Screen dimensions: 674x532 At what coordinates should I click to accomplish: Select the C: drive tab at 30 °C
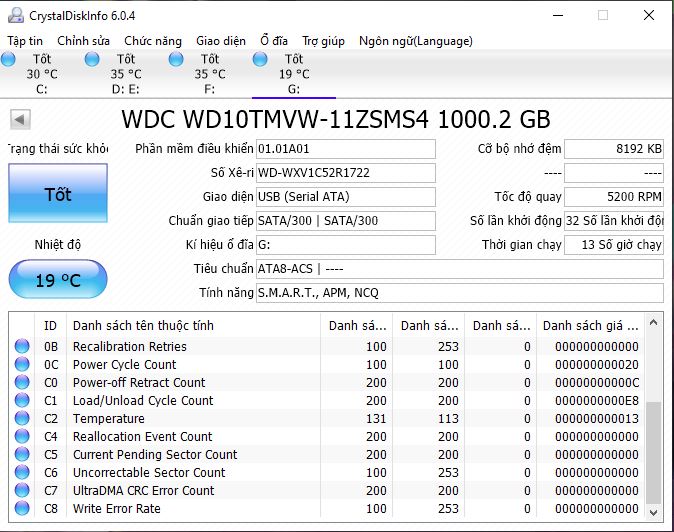point(42,74)
